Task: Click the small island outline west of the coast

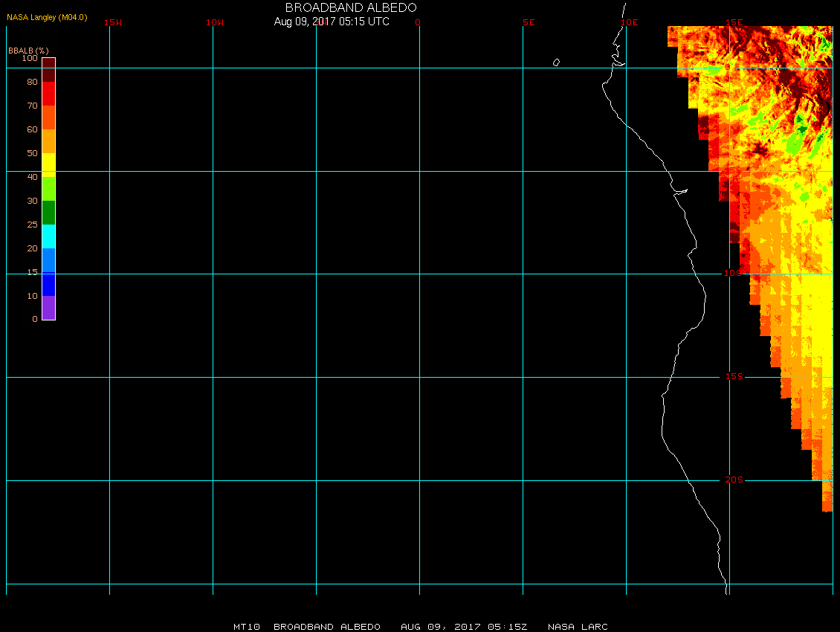Action: coord(556,62)
